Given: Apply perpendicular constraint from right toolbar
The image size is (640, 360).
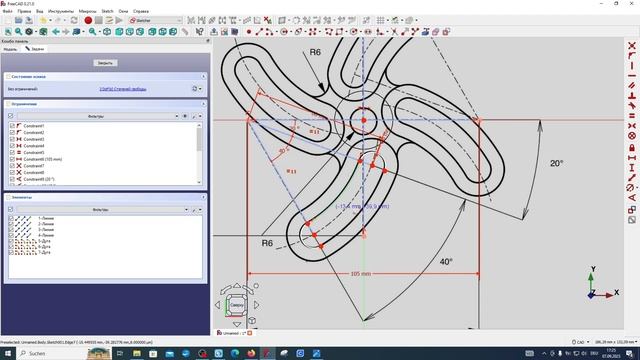Looking at the screenshot, I should 632,96.
